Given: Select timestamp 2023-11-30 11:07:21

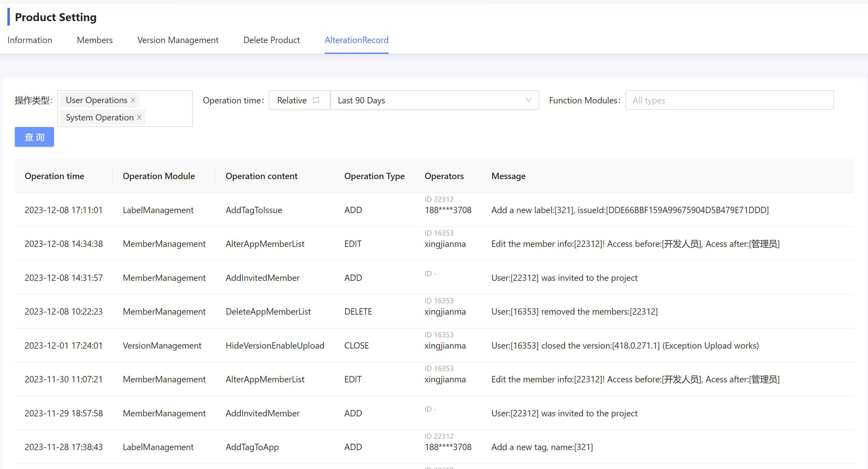Looking at the screenshot, I should (63, 379).
